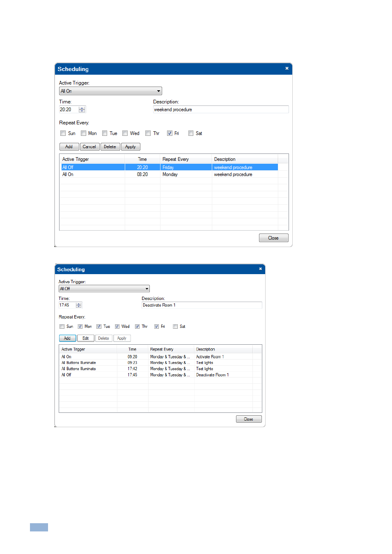Click the Edit button
Image resolution: width=392 pixels, height=554 pixels.
[x=85, y=338]
